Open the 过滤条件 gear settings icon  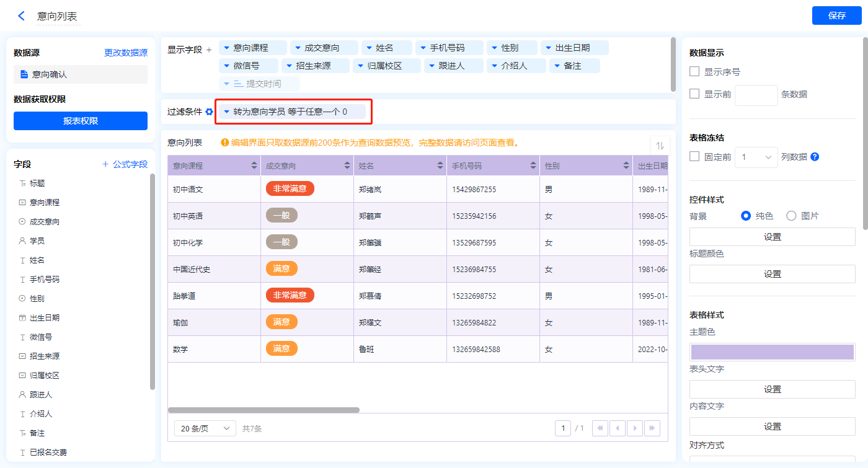point(210,112)
